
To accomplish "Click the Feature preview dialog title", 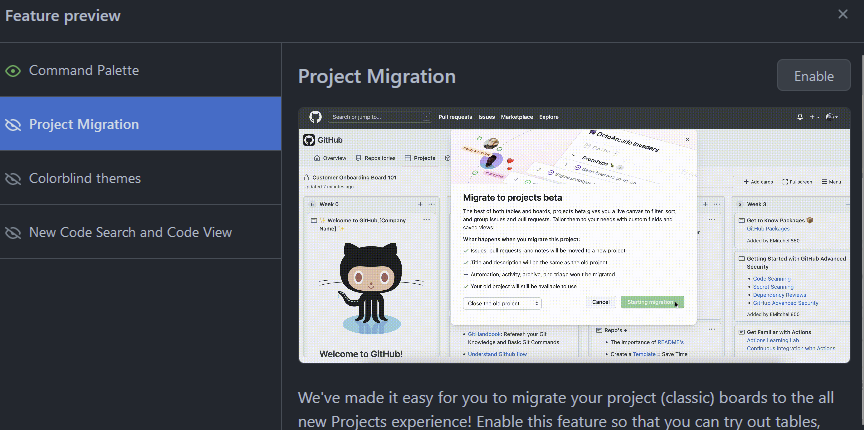I will [63, 15].
